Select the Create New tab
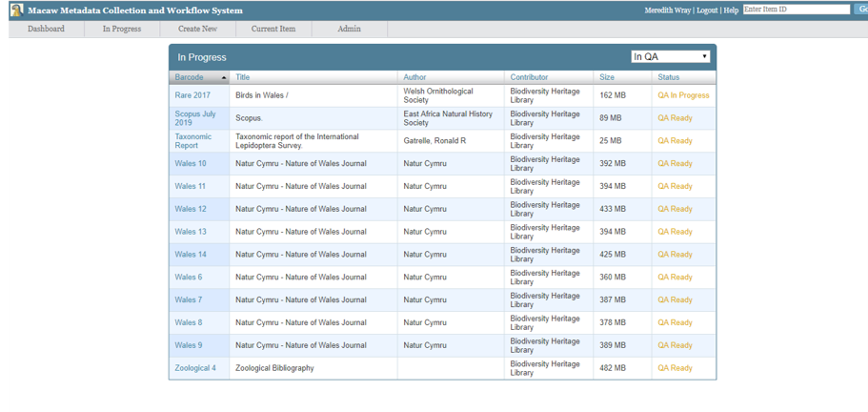 [x=197, y=29]
